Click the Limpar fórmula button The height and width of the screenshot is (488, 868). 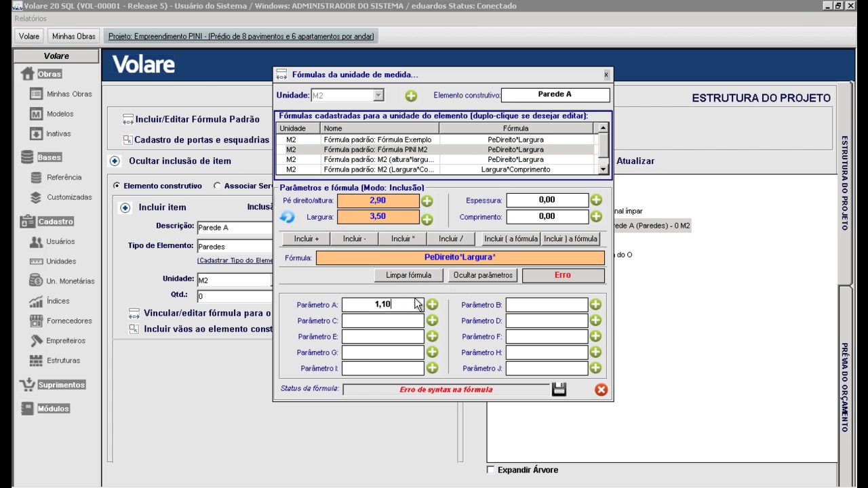point(409,275)
